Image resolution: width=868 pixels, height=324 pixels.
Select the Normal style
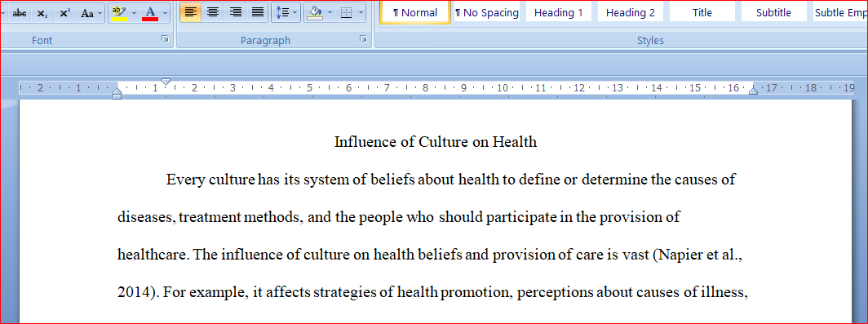[x=415, y=12]
